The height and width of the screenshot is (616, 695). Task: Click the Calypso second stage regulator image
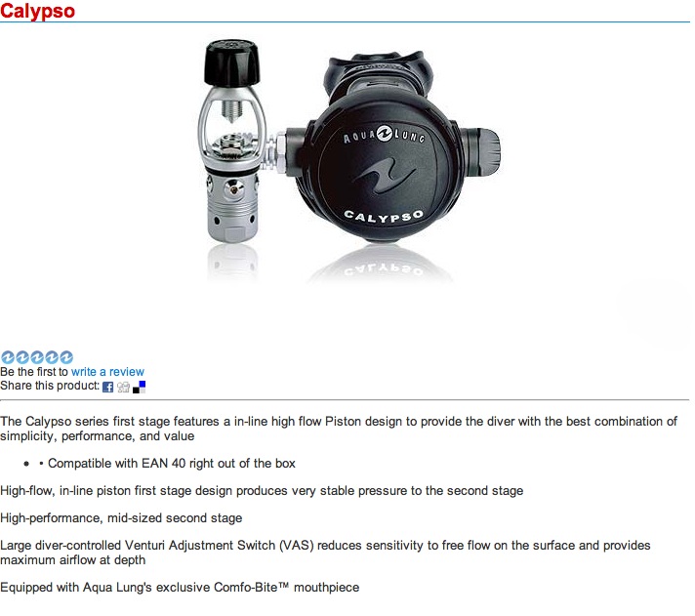pos(392,148)
